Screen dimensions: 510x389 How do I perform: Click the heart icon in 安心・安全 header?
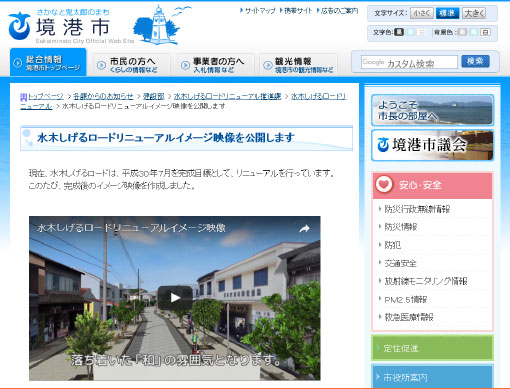(x=384, y=184)
